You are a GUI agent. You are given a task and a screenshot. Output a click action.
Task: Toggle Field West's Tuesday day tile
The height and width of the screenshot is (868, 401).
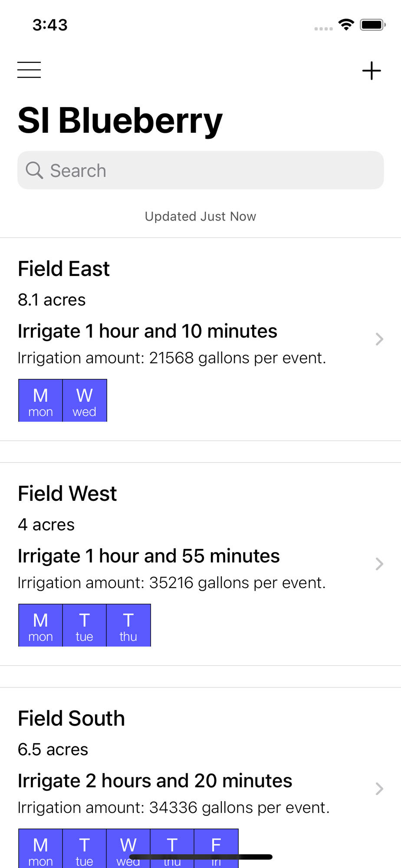(x=85, y=625)
